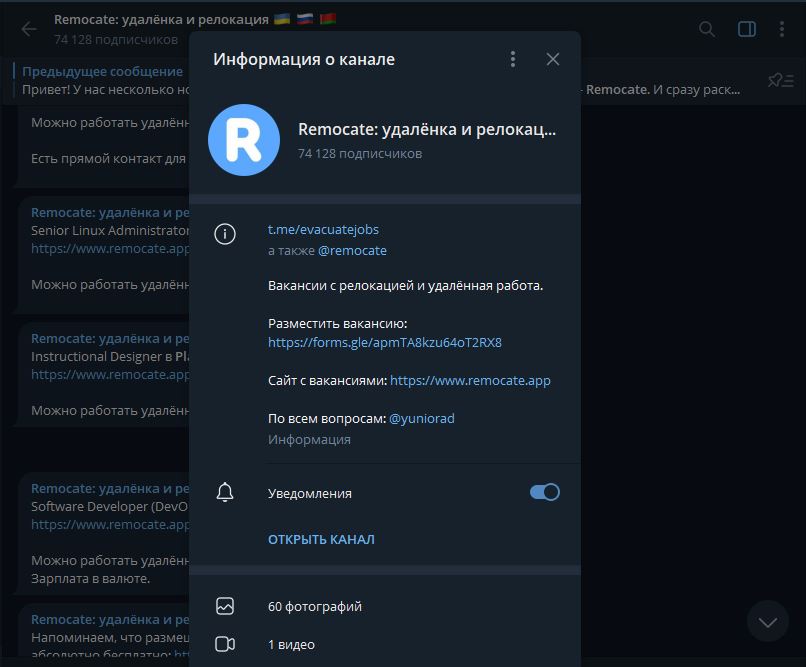Open the t.me/evacuatejobs link
806x667 pixels.
(322, 229)
